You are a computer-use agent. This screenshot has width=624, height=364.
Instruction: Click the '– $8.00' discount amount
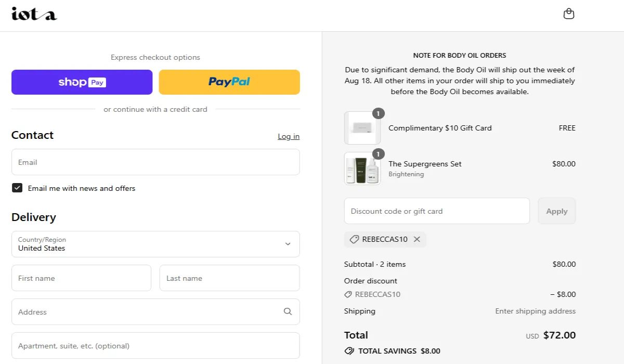pyautogui.click(x=563, y=294)
